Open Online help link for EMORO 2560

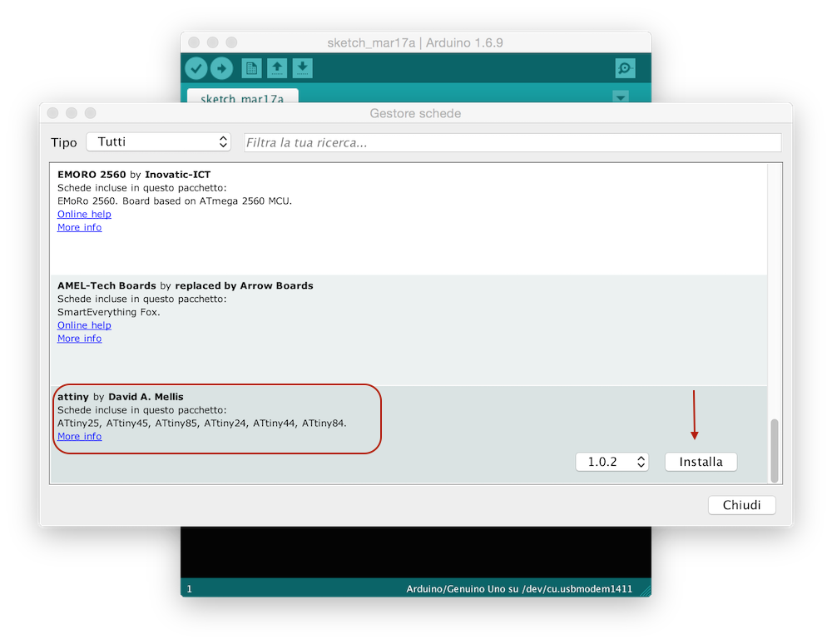click(84, 215)
